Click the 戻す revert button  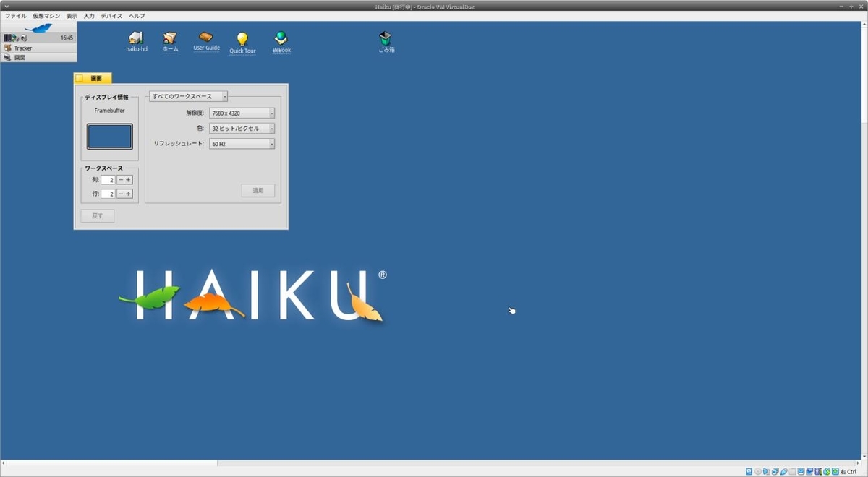click(98, 216)
